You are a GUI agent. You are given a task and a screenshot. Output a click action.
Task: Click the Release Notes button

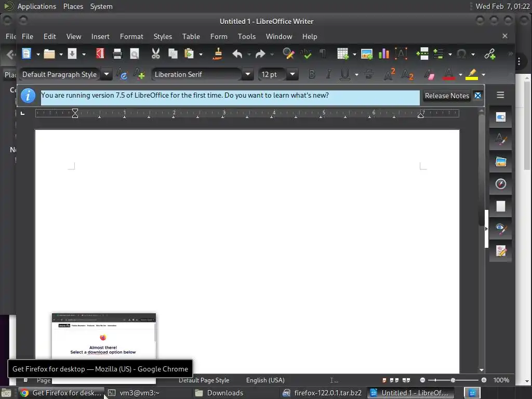447,96
